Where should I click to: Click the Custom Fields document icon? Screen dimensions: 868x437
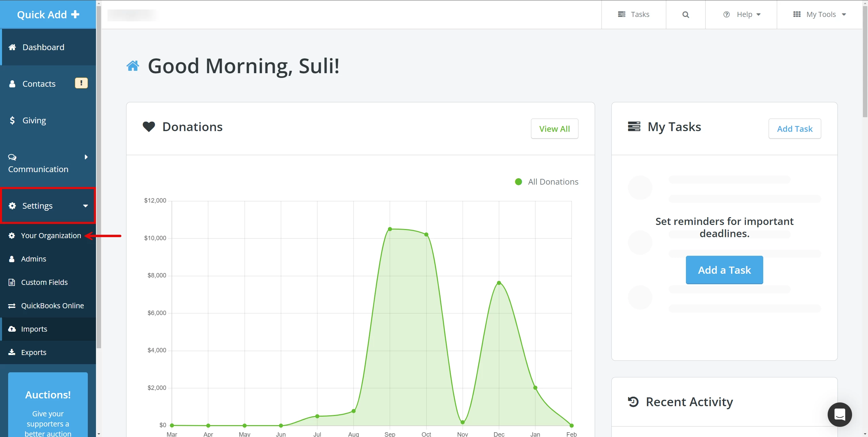(x=12, y=282)
